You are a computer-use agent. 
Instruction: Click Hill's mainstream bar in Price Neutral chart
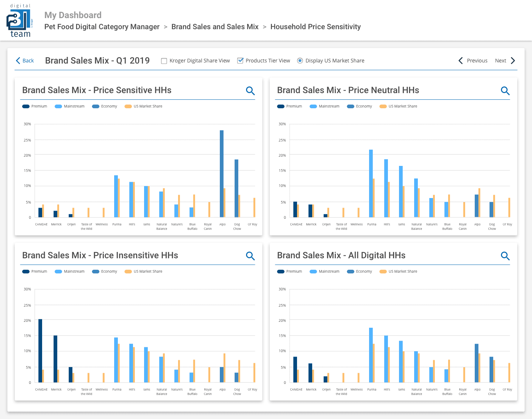click(386, 188)
